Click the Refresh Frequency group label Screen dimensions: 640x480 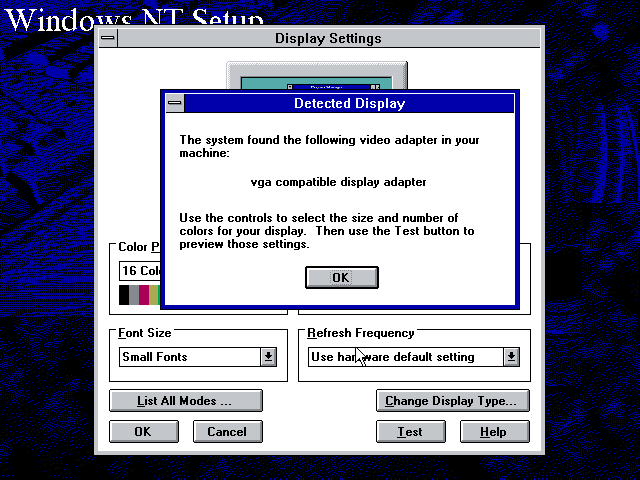point(361,333)
